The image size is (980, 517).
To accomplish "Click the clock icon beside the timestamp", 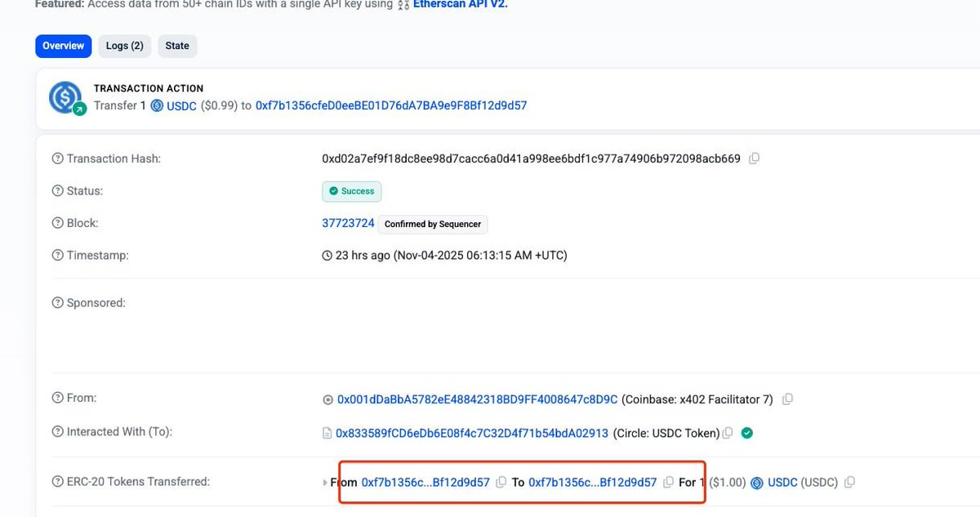I will coord(327,255).
